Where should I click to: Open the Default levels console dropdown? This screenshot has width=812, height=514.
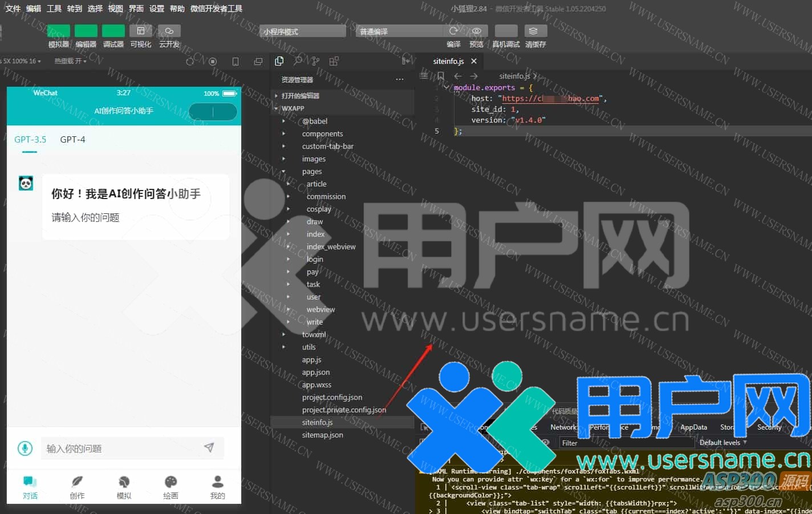[x=723, y=443]
